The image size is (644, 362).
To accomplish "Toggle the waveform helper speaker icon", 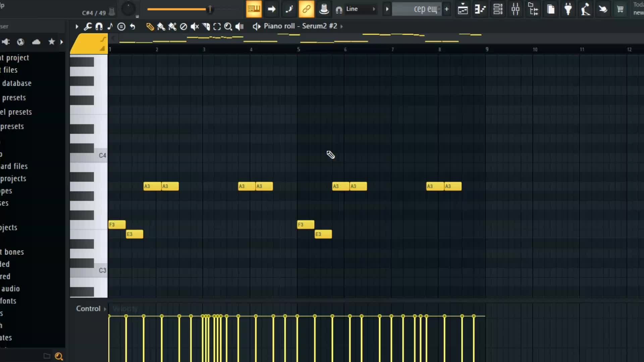I will click(257, 27).
